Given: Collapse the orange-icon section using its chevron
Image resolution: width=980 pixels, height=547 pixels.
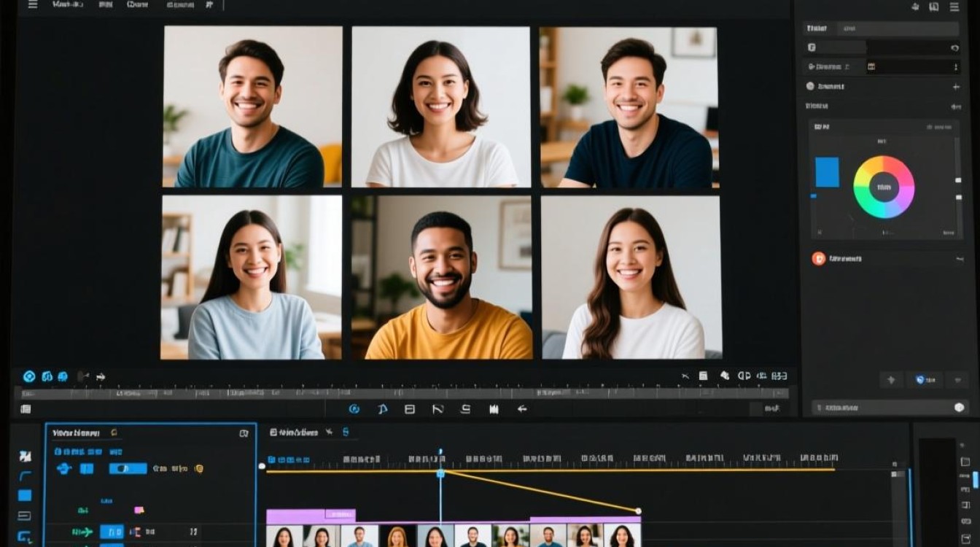Looking at the screenshot, I should click(x=960, y=259).
